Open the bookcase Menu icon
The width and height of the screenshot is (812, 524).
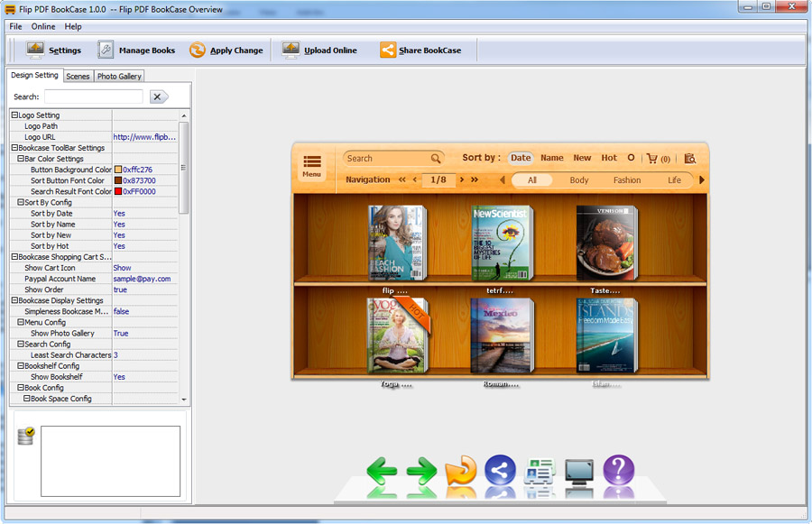tap(311, 164)
